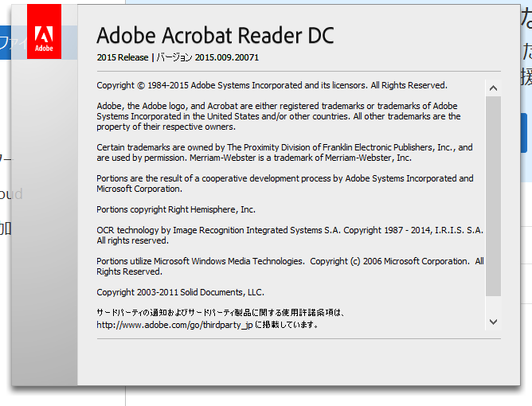Click the version number 2015.009.20071
Image resolution: width=532 pixels, height=406 pixels.
tap(227, 57)
